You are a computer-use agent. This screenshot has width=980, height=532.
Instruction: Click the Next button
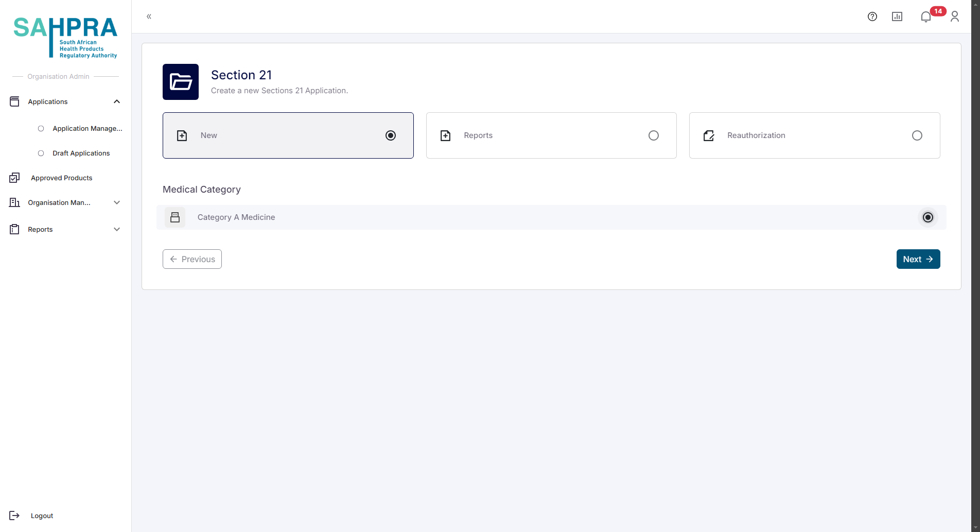point(918,259)
